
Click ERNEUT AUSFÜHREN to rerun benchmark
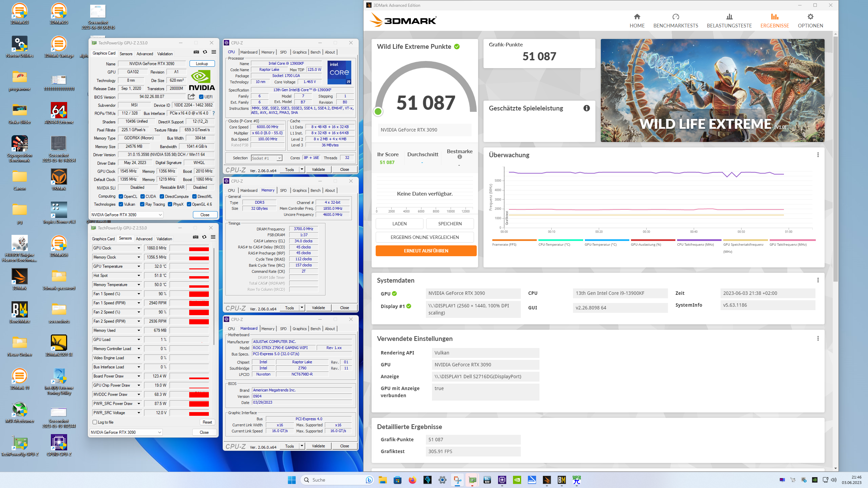[426, 251]
